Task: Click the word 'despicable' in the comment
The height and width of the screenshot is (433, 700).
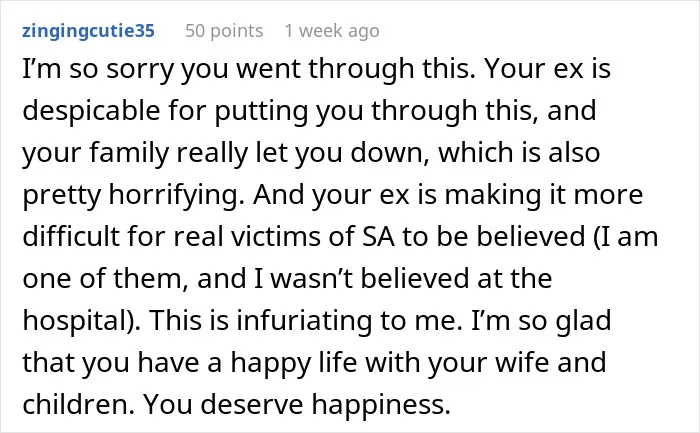Action: click(91, 111)
